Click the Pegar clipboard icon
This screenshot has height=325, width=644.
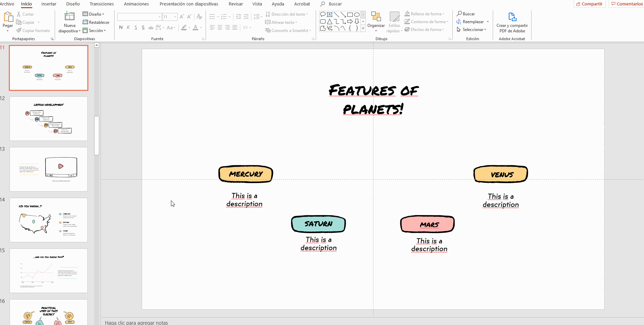point(8,17)
